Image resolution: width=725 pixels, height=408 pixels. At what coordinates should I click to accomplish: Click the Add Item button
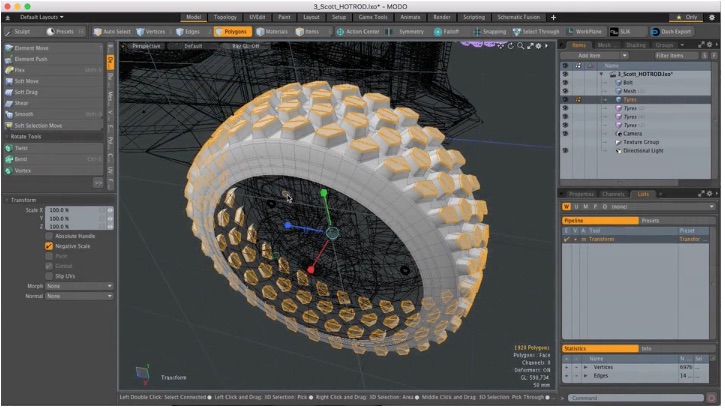tap(590, 56)
